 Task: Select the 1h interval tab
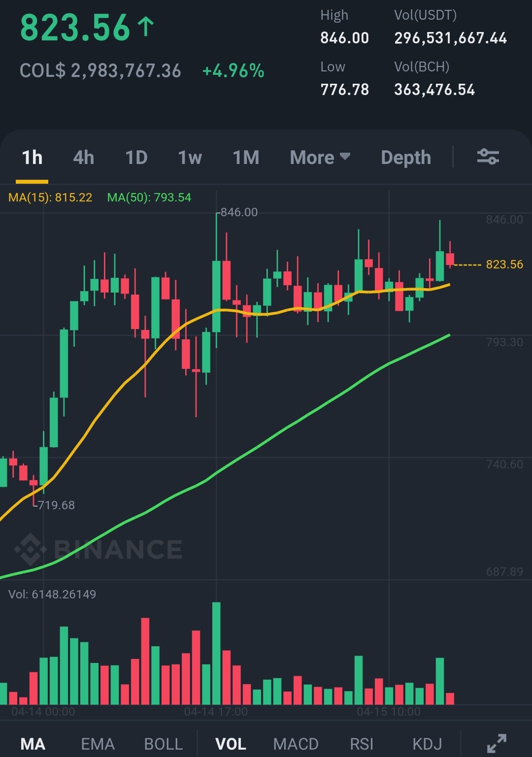point(32,158)
